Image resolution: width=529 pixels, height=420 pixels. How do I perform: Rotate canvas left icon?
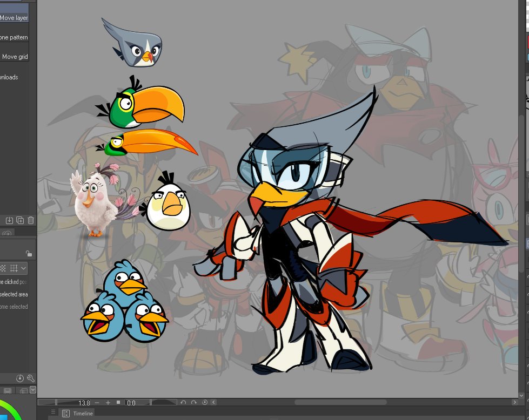(x=183, y=402)
